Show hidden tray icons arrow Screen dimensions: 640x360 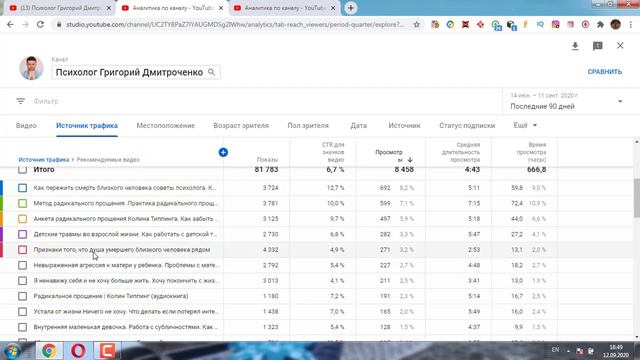coord(568,351)
